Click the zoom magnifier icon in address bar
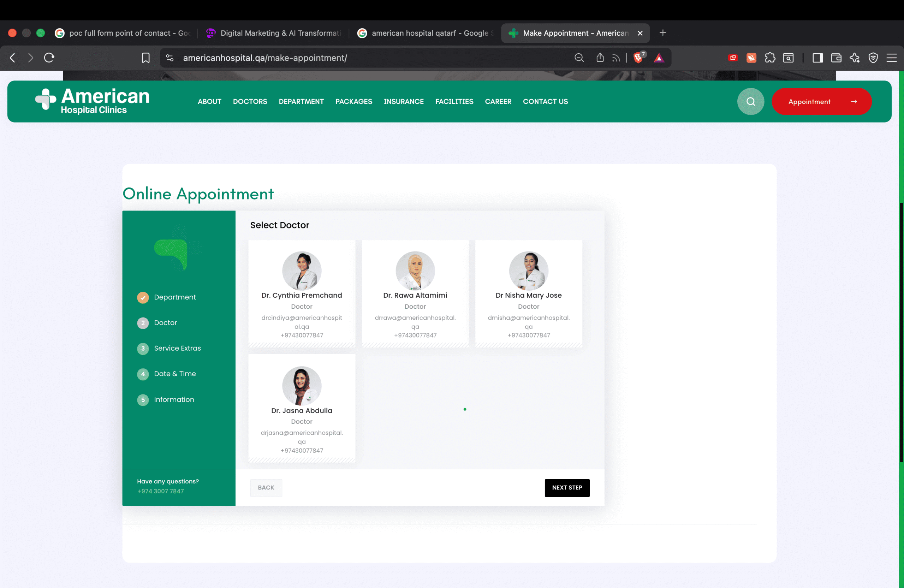The image size is (904, 588). point(579,58)
